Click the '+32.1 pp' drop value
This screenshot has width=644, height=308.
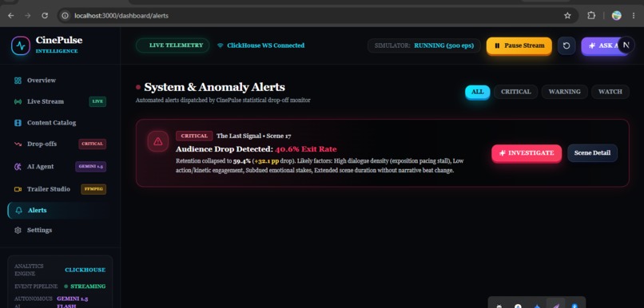[267, 161]
